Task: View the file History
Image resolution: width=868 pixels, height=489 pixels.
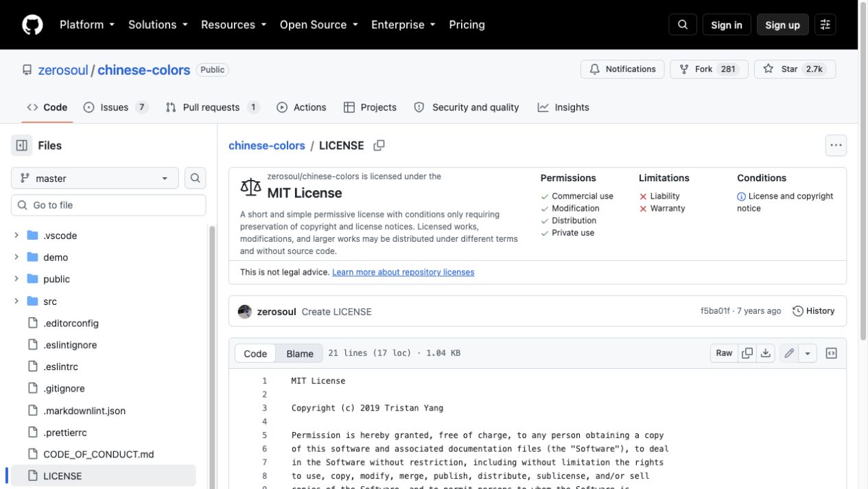Action: (814, 311)
